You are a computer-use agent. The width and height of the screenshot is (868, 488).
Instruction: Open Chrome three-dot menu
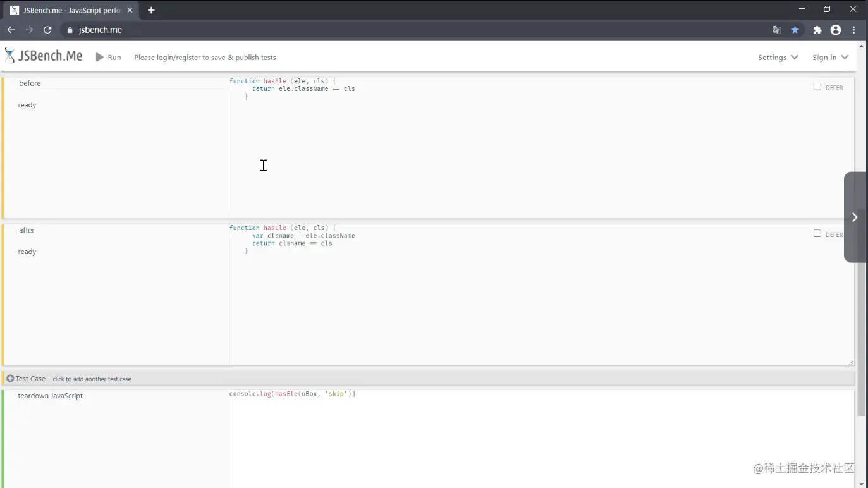coord(854,30)
